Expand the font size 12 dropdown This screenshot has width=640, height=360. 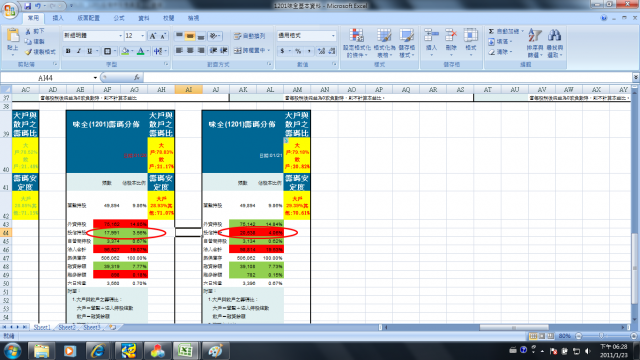pos(142,36)
